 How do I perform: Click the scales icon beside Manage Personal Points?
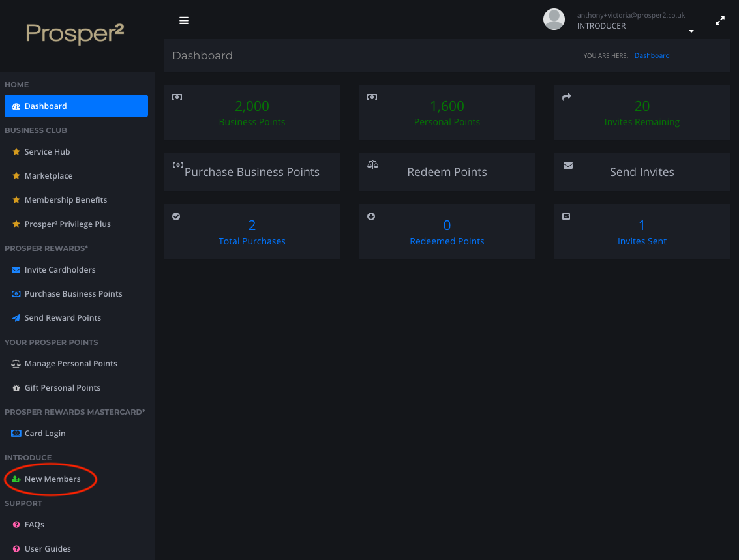tap(16, 364)
